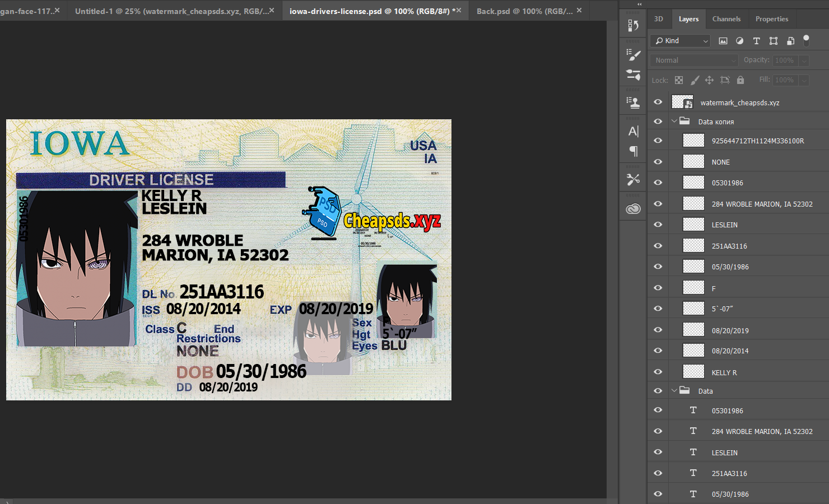This screenshot has height=504, width=829.
Task: Select the watermark_cheapsds.xyz layer thumbnail
Action: (682, 102)
